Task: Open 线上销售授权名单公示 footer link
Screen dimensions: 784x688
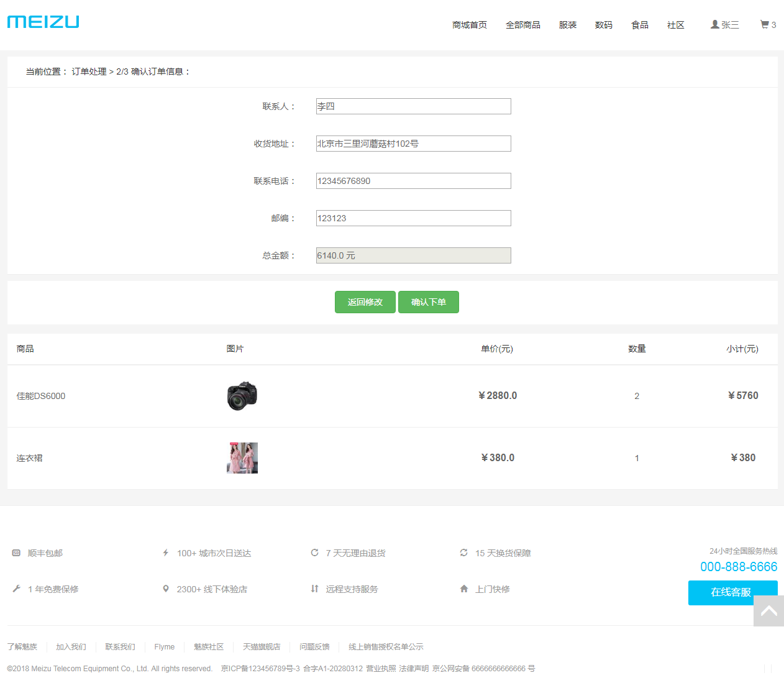Action: 386,647
